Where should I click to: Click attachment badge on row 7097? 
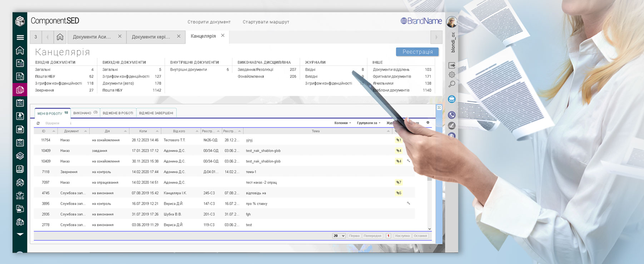(398, 182)
